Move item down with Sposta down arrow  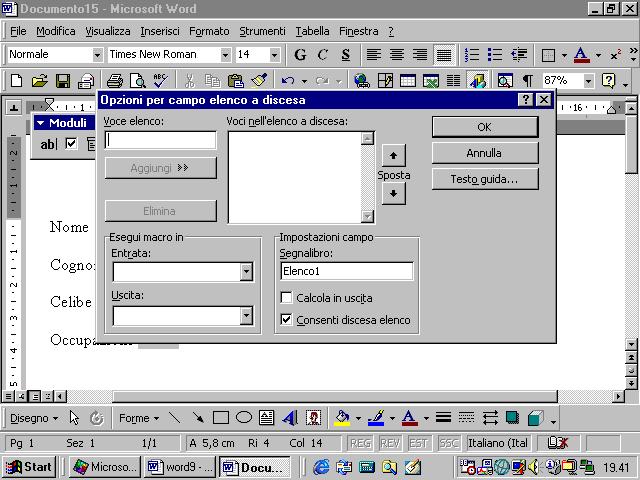click(393, 193)
